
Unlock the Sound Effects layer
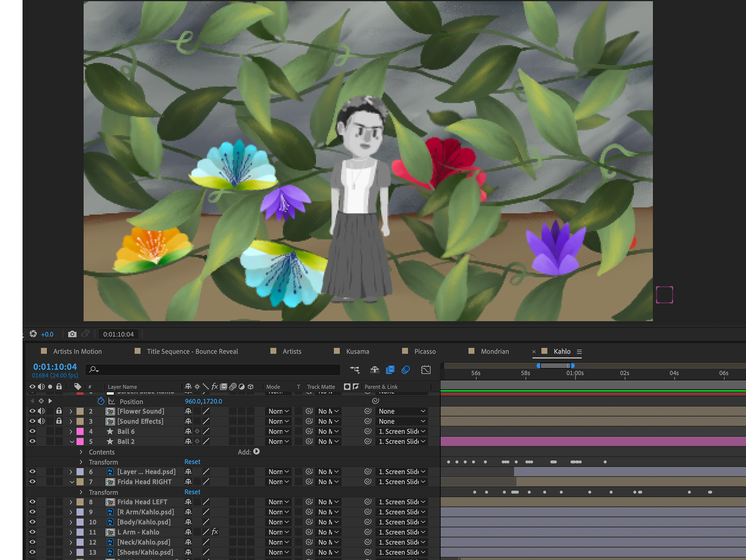(59, 421)
